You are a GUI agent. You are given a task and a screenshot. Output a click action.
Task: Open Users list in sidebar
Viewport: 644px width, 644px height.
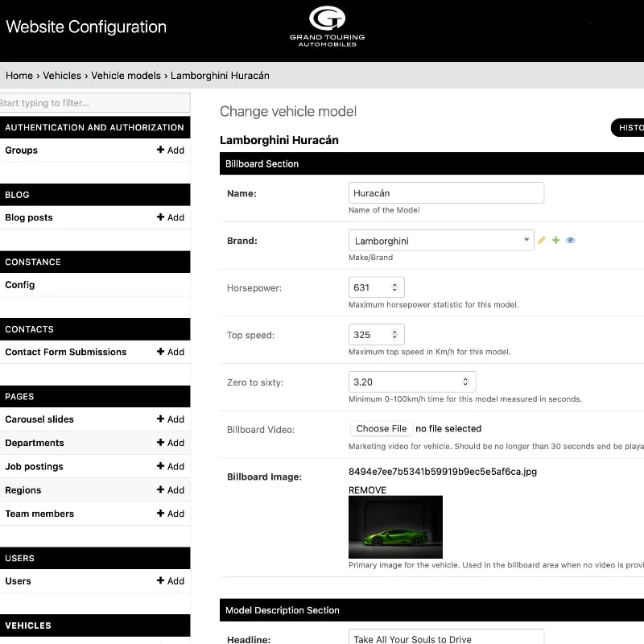[x=18, y=581]
